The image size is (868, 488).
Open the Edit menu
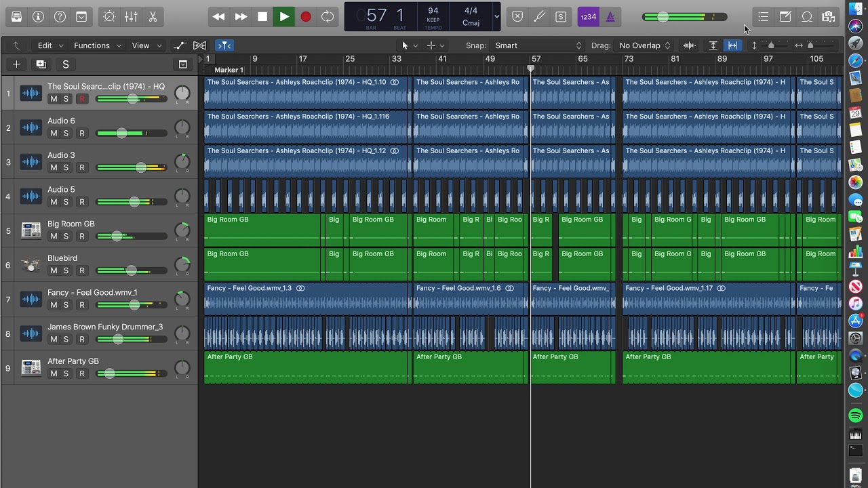coord(50,45)
